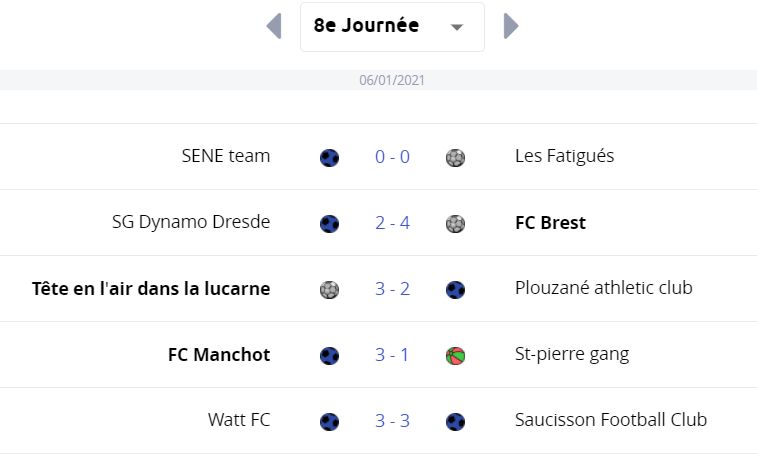
Task: Select the Watt FC team name
Action: coord(239,420)
